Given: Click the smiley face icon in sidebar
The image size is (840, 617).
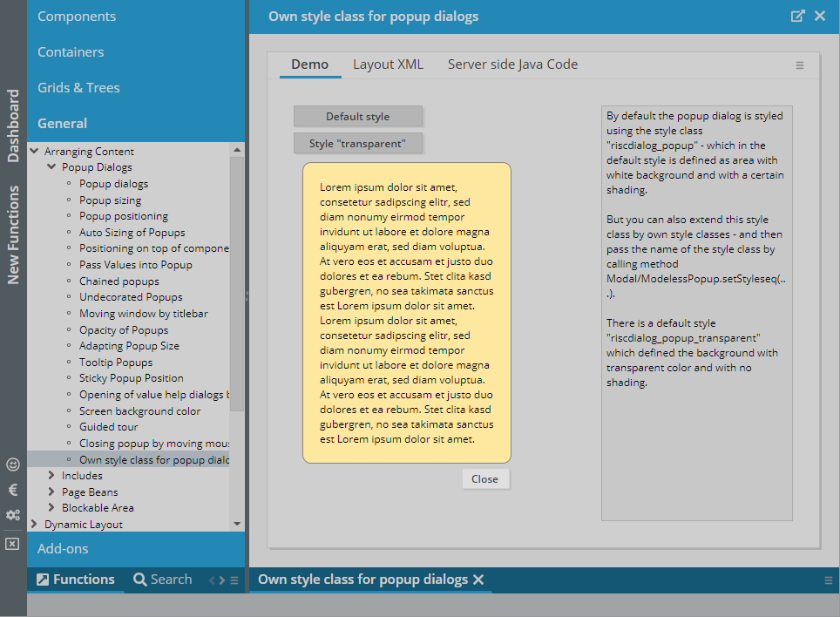Looking at the screenshot, I should (x=12, y=464).
